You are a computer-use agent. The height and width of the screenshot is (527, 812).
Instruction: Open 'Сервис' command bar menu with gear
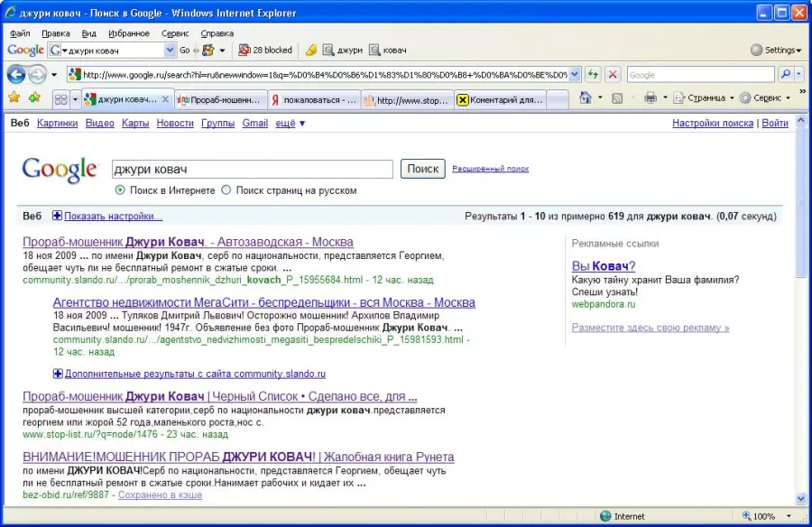765,98
